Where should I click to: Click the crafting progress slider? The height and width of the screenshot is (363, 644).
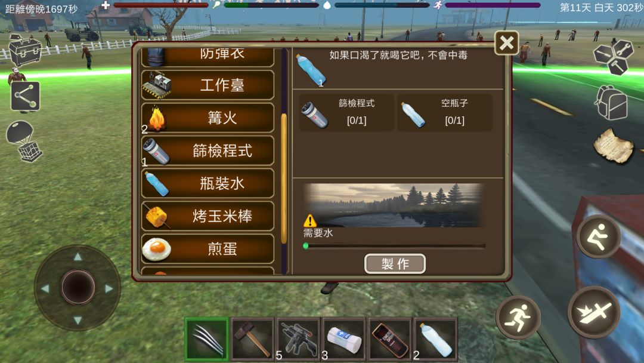click(395, 246)
